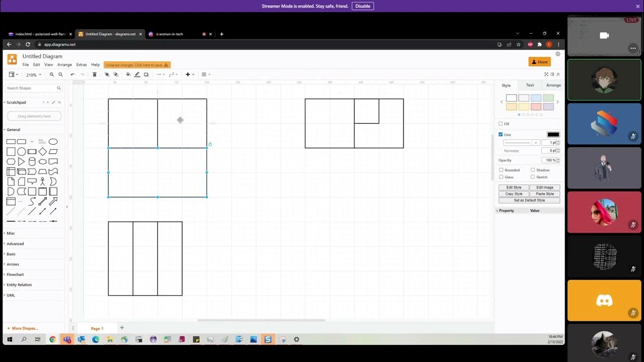Enable the Fill checkbox in Style panel
The height and width of the screenshot is (362, 644).
[x=502, y=123]
